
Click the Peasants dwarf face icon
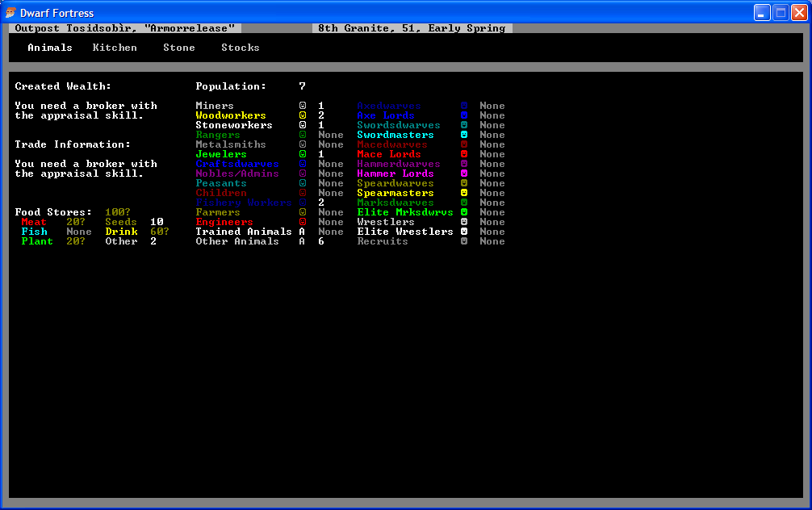coord(303,183)
